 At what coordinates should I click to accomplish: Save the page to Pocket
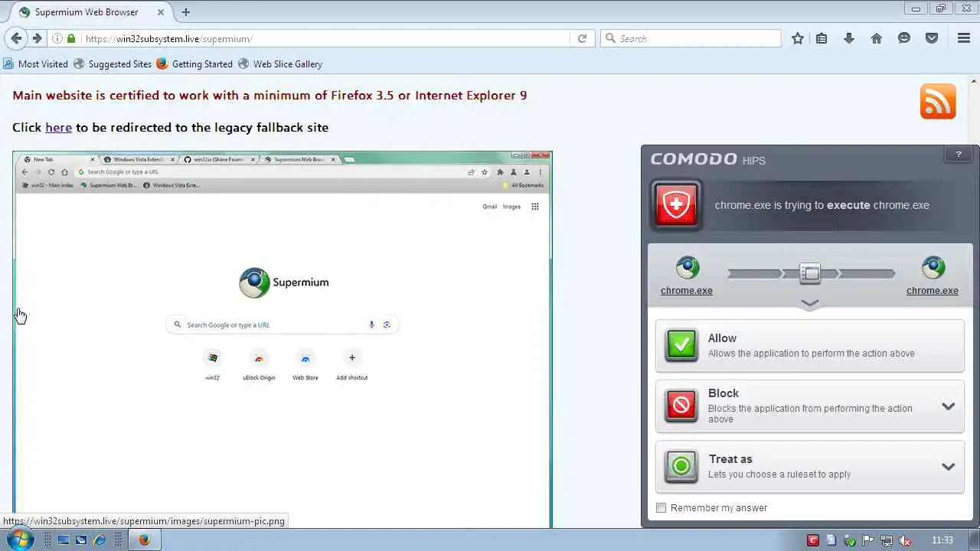click(x=932, y=38)
